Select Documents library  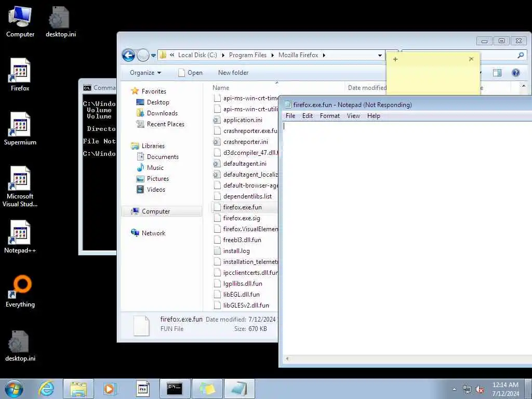tap(163, 157)
